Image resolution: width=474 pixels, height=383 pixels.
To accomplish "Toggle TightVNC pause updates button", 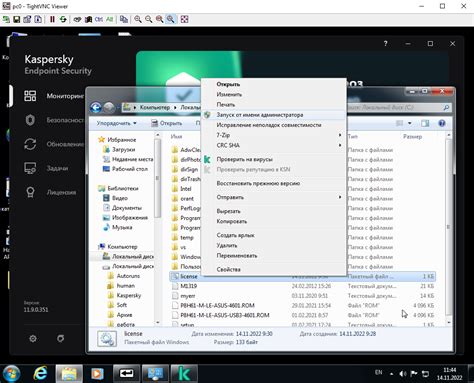I will point(52,19).
